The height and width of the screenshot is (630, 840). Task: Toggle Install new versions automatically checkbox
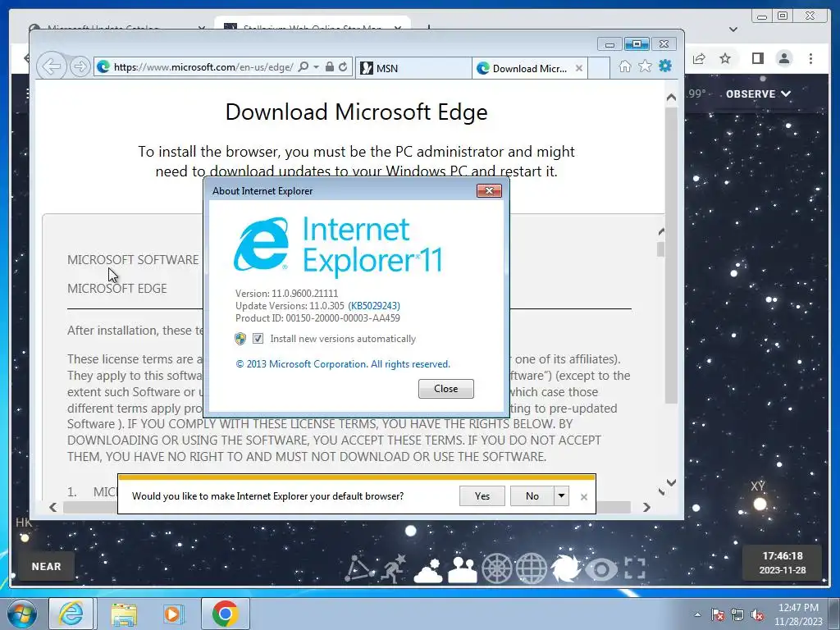click(x=258, y=339)
